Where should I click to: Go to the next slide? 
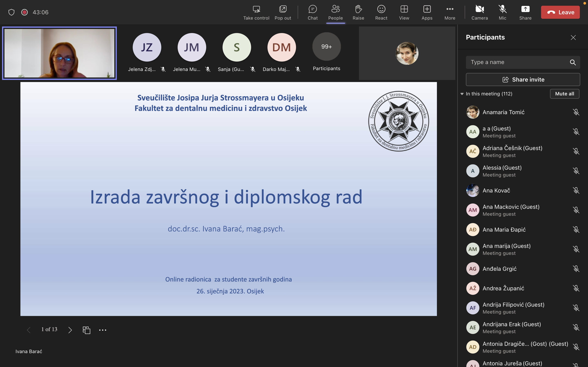click(x=70, y=330)
